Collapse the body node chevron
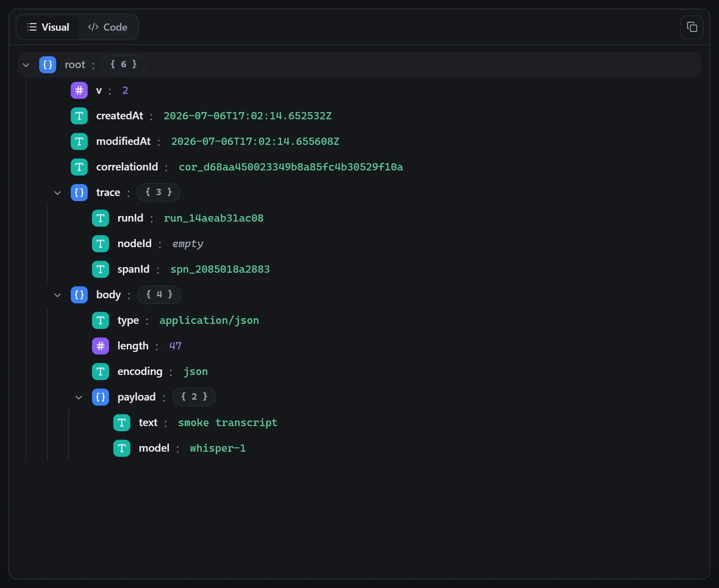Screen dimensions: 719x588 [58, 295]
